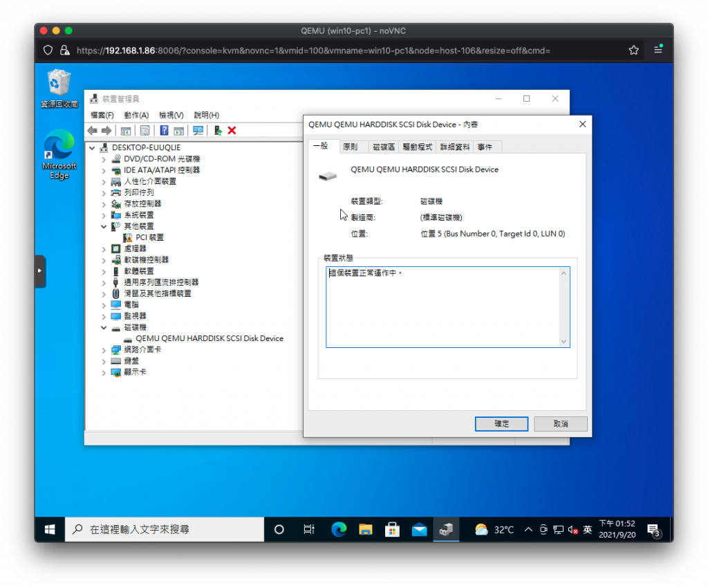The width and height of the screenshot is (708, 588).
Task: Collapse 其他裝置 node
Action: pos(104,226)
